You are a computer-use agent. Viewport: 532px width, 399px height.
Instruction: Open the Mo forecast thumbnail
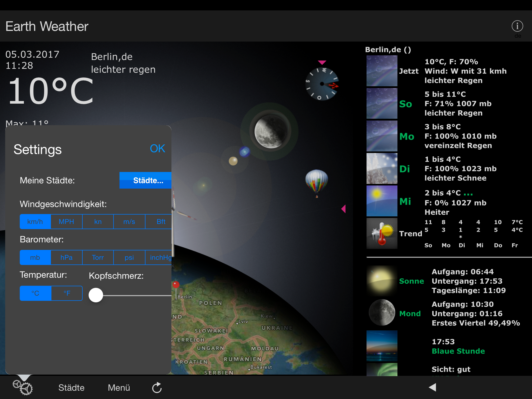tap(382, 136)
